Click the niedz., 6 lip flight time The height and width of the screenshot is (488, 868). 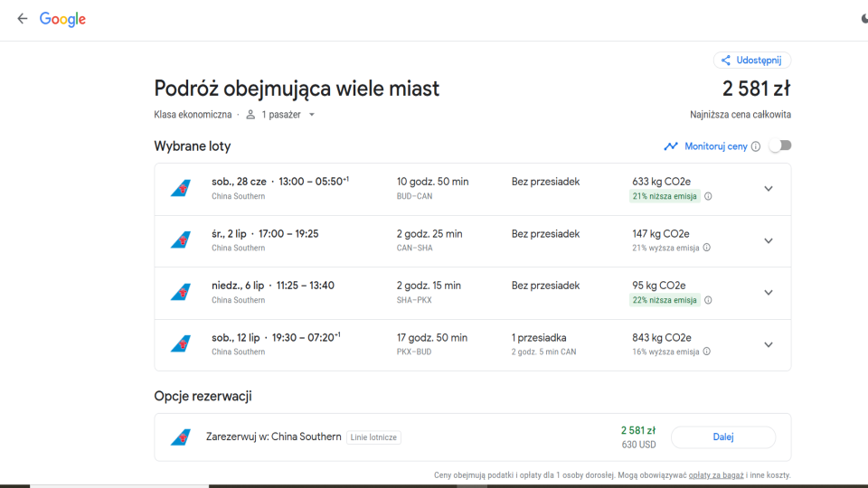click(x=273, y=286)
